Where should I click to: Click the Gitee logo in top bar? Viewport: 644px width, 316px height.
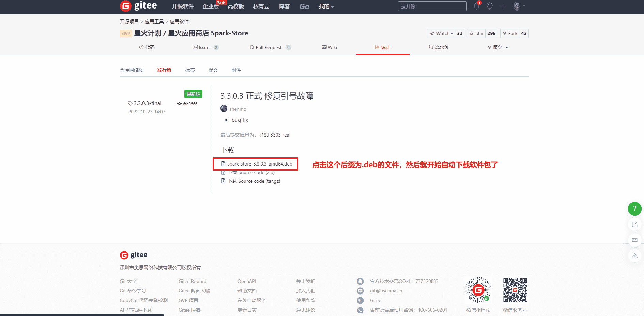click(138, 6)
